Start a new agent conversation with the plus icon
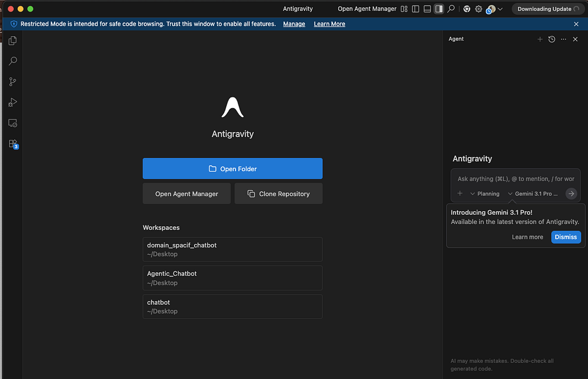The height and width of the screenshot is (379, 588). point(540,39)
